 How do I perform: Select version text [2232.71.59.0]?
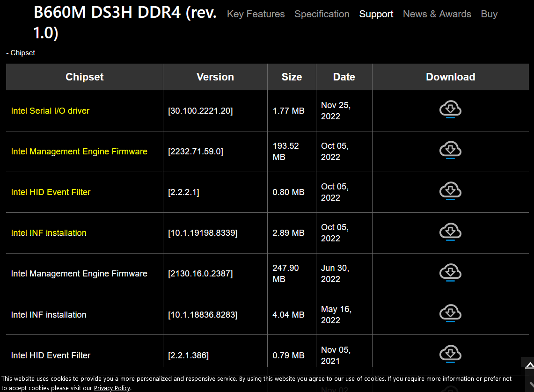tap(196, 152)
